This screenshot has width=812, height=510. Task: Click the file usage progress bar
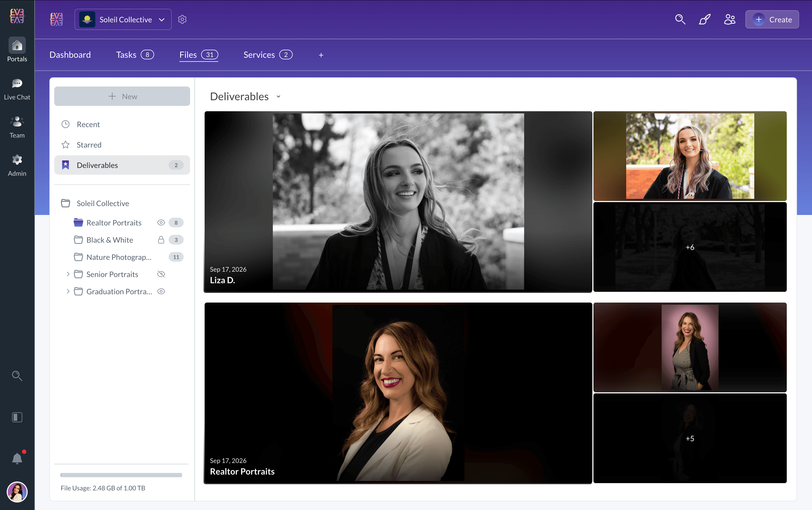(x=121, y=475)
